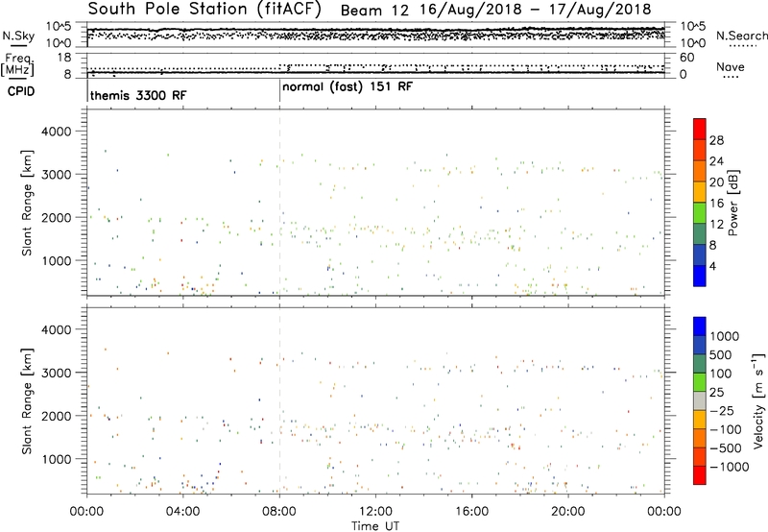Click the 'South Pole Station (fitACF)' title
The image size is (768, 532).
click(204, 10)
